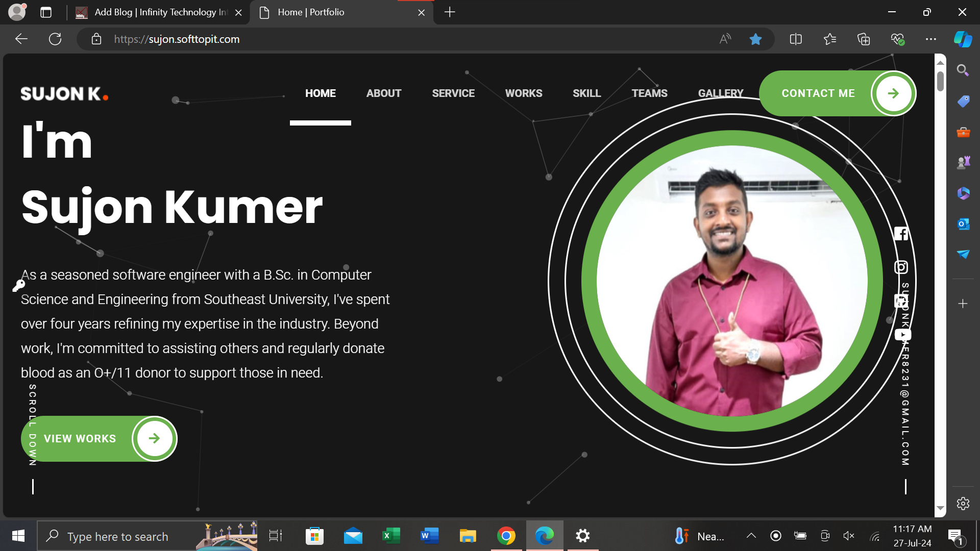Open Task View on taskbar
The width and height of the screenshot is (980, 551).
click(x=276, y=536)
